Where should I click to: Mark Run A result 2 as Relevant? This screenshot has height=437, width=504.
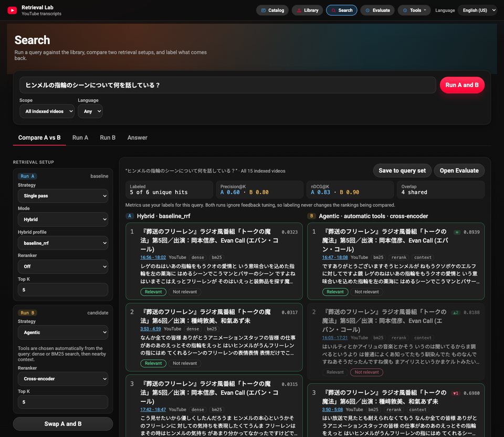153,363
